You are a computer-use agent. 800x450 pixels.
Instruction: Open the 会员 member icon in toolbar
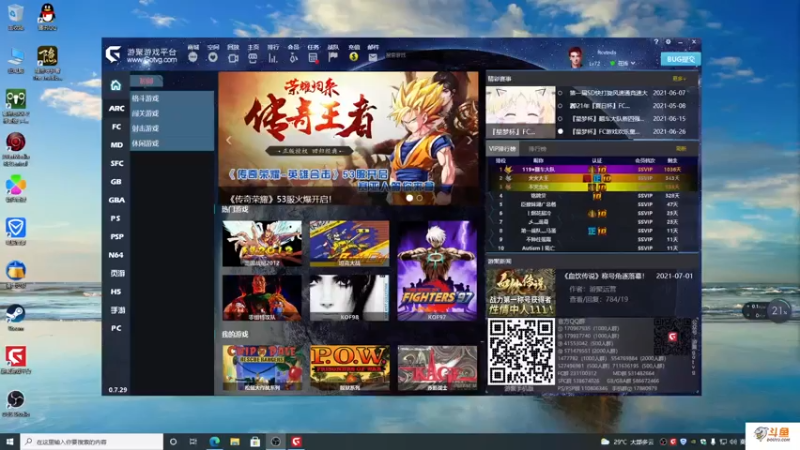[x=293, y=58]
